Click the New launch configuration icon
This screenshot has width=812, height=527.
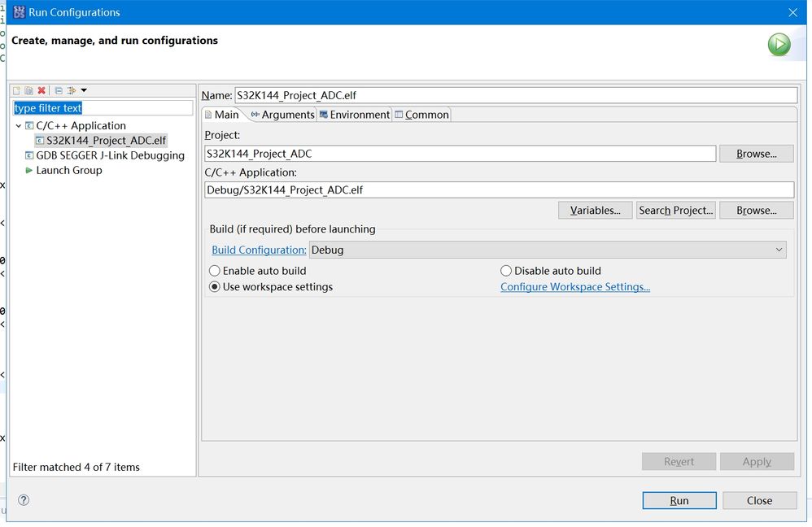16,90
